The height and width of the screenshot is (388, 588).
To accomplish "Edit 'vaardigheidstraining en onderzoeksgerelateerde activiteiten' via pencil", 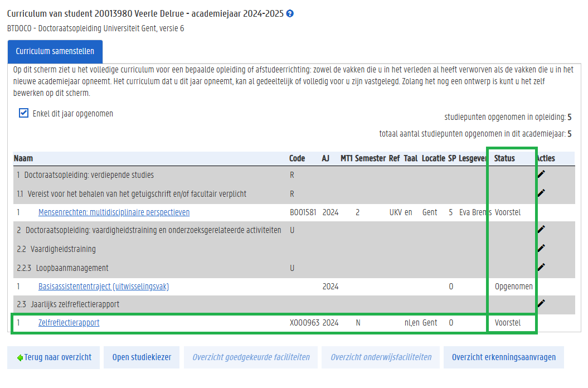I will (x=541, y=229).
